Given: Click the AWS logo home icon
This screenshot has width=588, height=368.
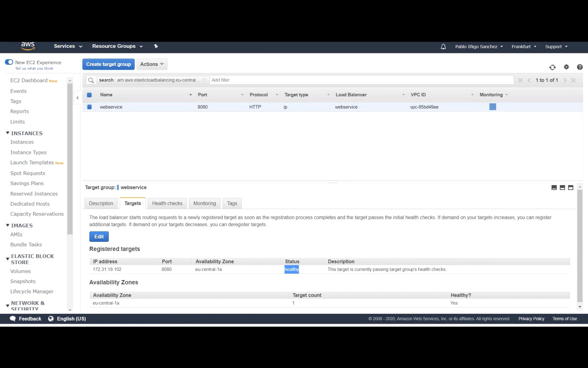Looking at the screenshot, I should pos(28,46).
